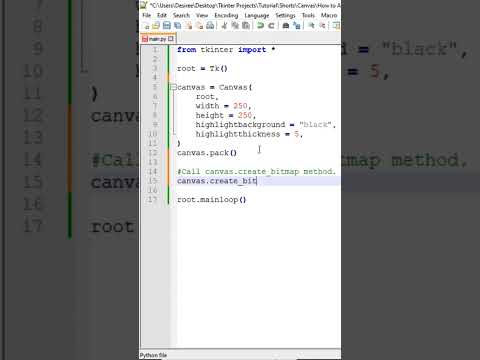Click the 'width = 250,' line
Viewport: 480px width, 360px height.
(223, 106)
